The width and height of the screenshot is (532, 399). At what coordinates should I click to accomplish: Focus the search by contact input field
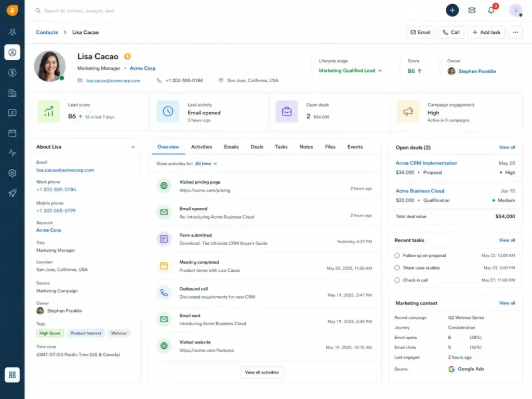[79, 10]
